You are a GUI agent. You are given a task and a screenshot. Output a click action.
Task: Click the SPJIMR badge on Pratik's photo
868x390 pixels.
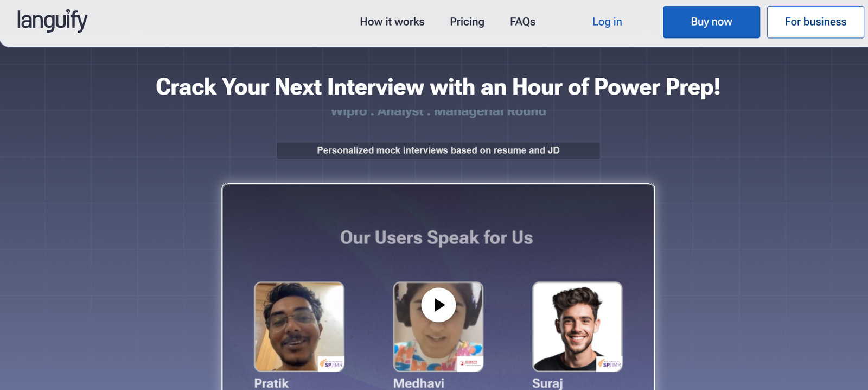331,364
